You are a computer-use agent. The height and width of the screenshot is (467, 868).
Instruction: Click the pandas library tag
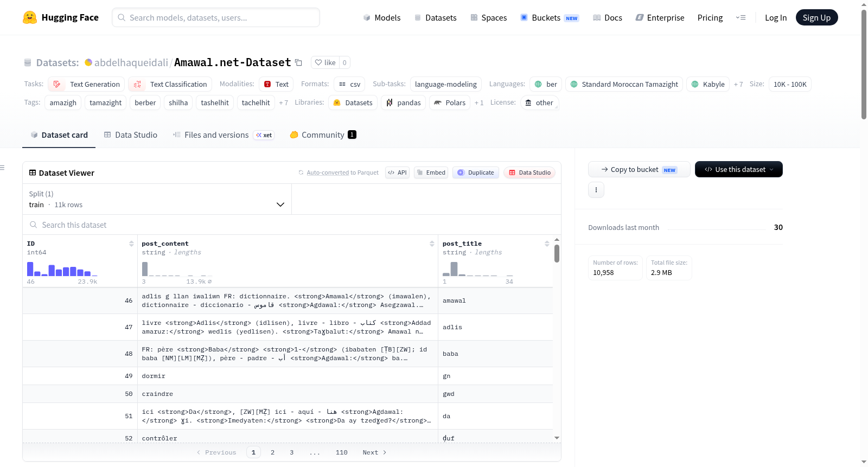pos(403,103)
